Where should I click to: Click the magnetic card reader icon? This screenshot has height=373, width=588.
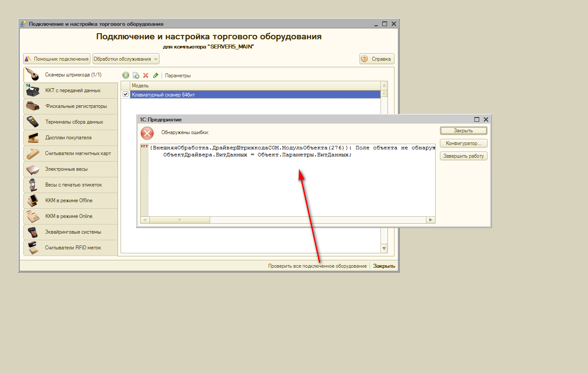(x=33, y=153)
